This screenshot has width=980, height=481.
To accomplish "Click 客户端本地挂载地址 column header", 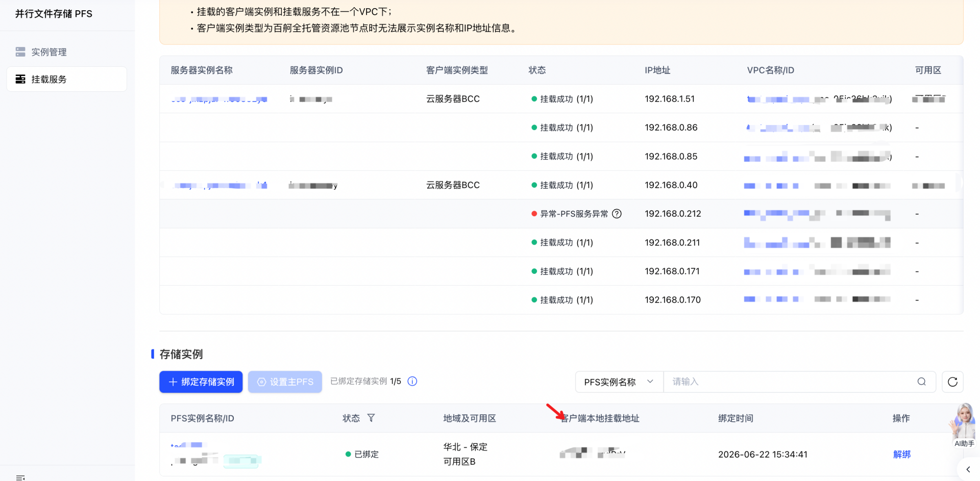I will click(600, 418).
